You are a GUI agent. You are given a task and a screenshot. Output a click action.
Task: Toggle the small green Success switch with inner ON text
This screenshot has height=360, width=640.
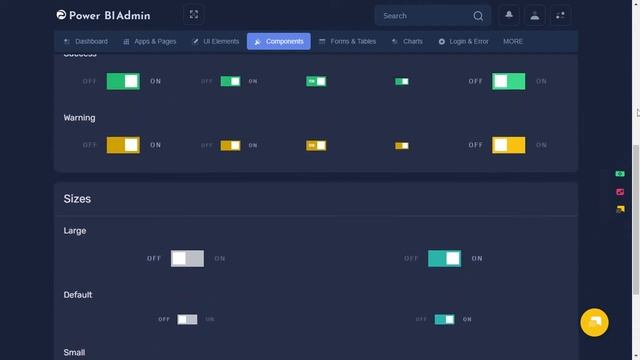[316, 81]
